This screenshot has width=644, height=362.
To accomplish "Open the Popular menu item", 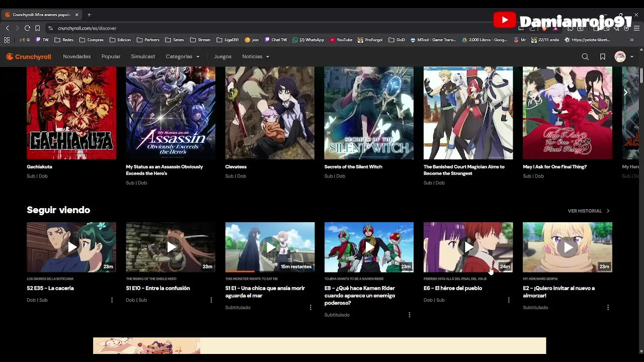I will click(x=111, y=57).
